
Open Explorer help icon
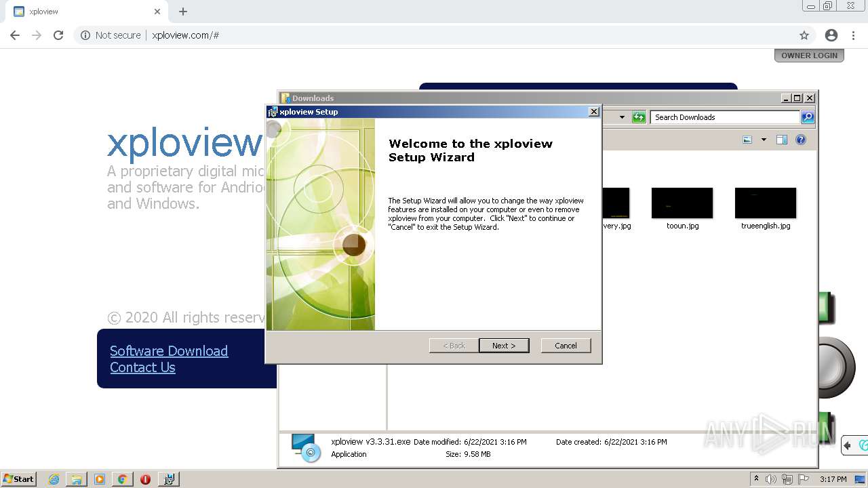point(801,140)
